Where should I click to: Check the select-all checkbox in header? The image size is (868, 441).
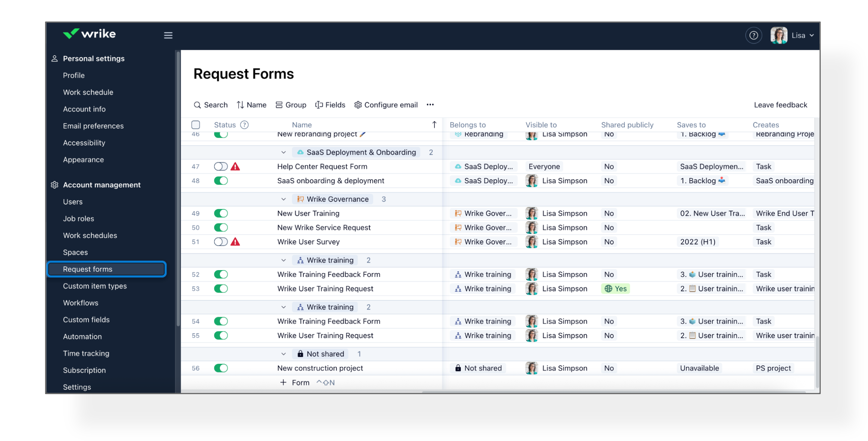[196, 125]
